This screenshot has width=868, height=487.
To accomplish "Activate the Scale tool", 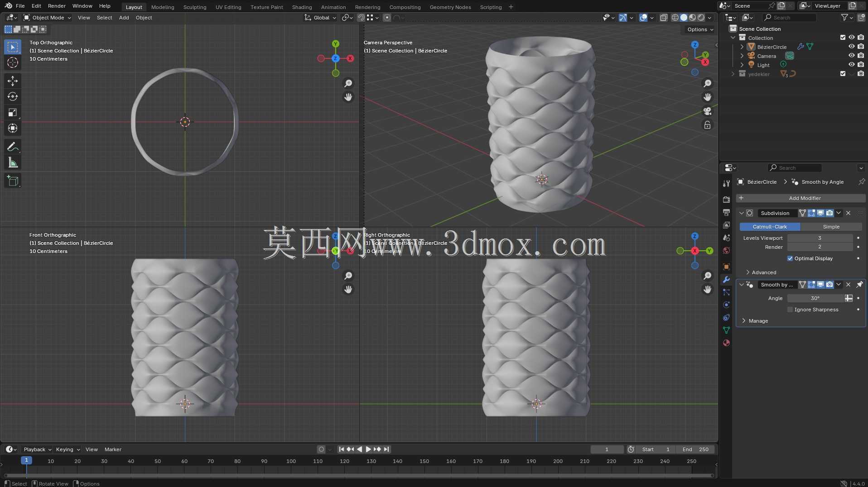I will click(13, 113).
